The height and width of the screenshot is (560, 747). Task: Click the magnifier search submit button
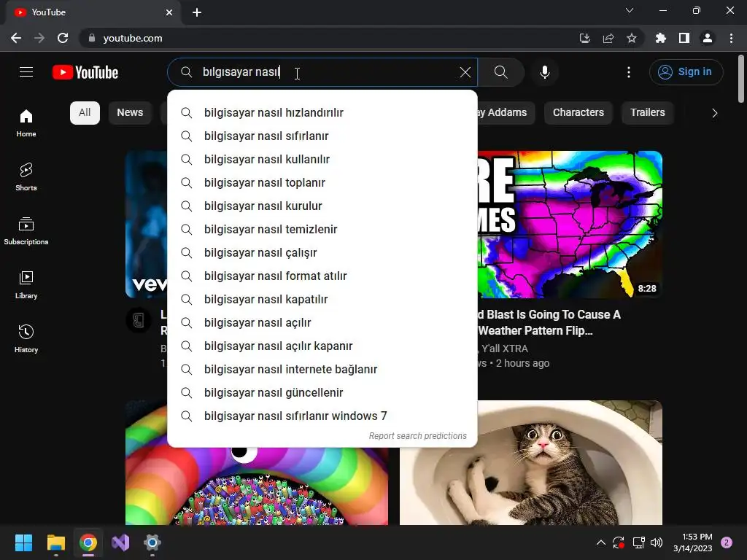(500, 72)
